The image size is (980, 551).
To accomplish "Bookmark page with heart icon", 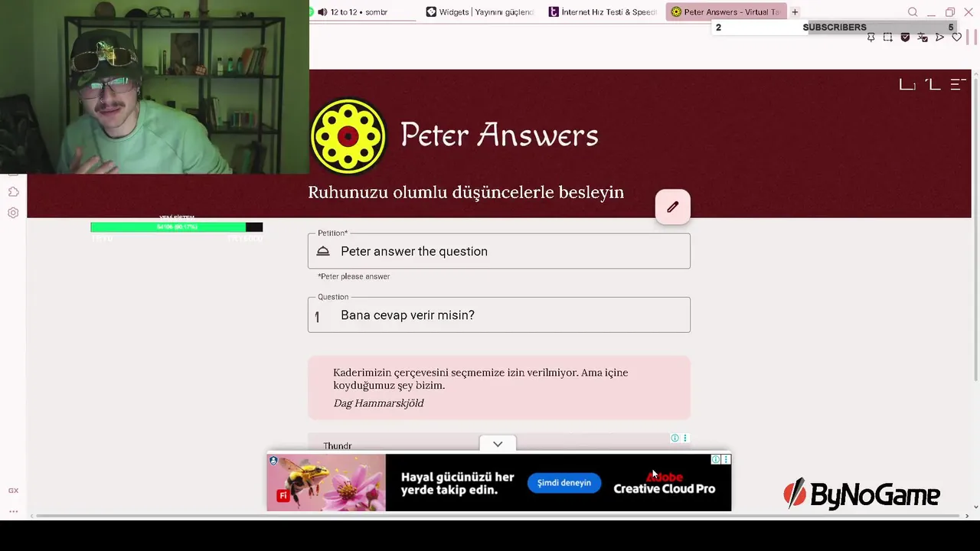I will [956, 37].
